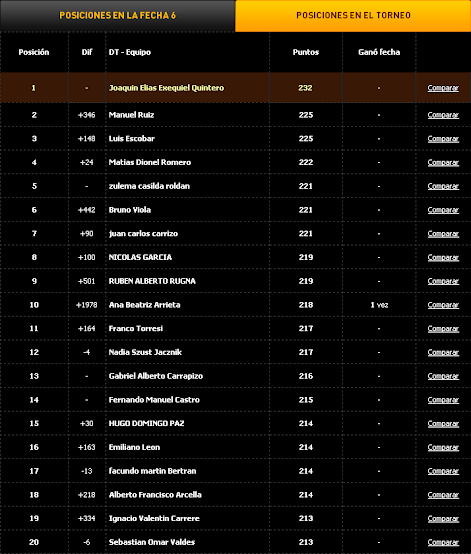Compare with juan carlos carrizo

click(443, 234)
